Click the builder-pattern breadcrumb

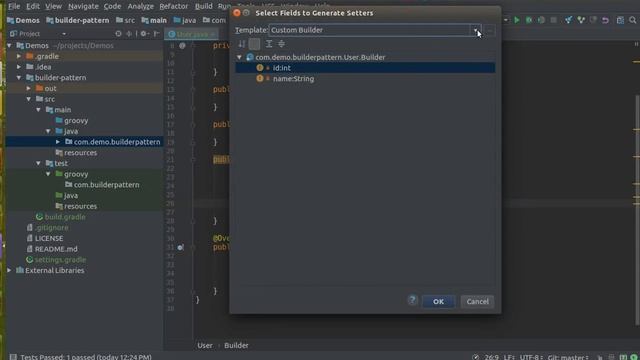[78, 20]
